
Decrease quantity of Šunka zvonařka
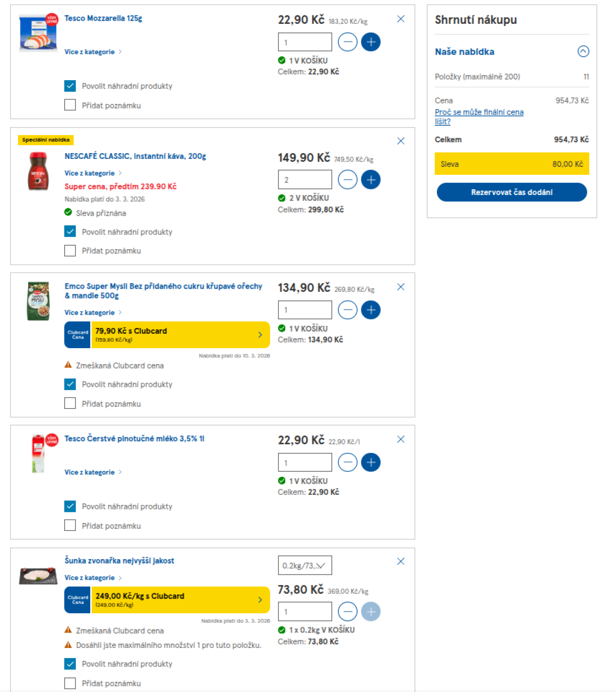pyautogui.click(x=347, y=611)
